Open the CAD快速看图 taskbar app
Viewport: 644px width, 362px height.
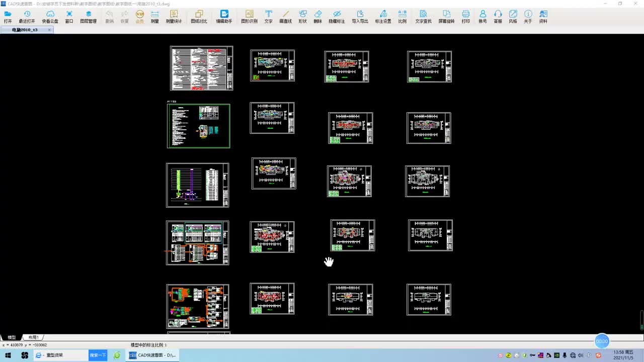point(153,355)
